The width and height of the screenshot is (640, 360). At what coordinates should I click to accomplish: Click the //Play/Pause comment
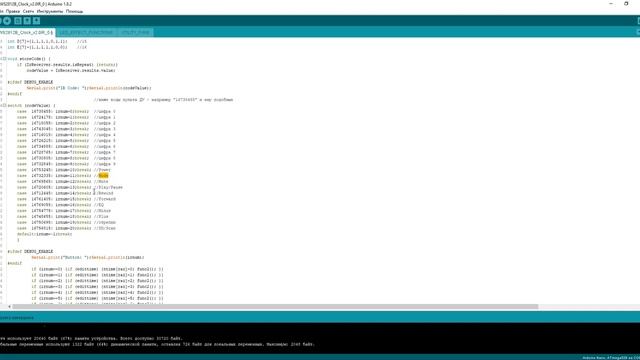(108, 187)
